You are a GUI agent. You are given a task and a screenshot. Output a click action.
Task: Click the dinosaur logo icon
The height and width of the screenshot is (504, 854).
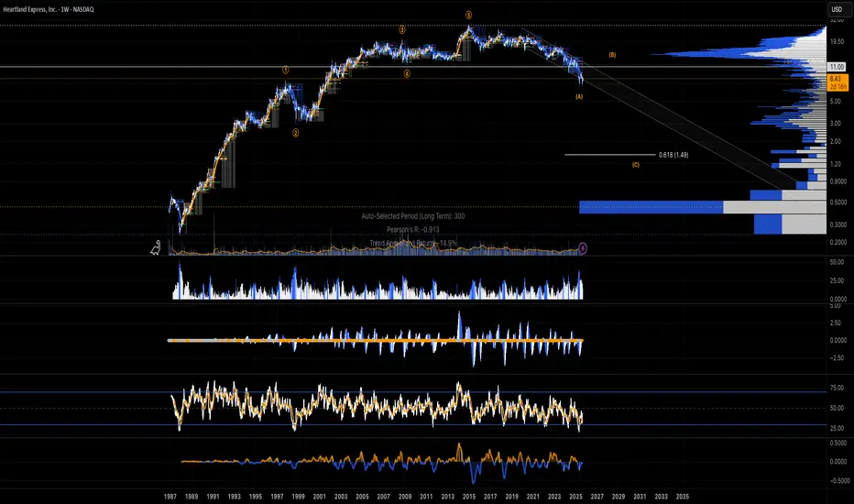click(156, 248)
